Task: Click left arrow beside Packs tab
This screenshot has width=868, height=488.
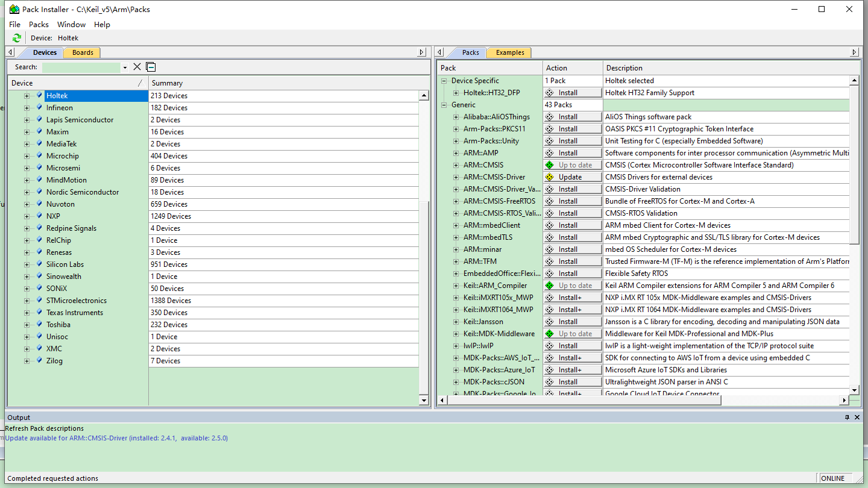Action: point(441,52)
